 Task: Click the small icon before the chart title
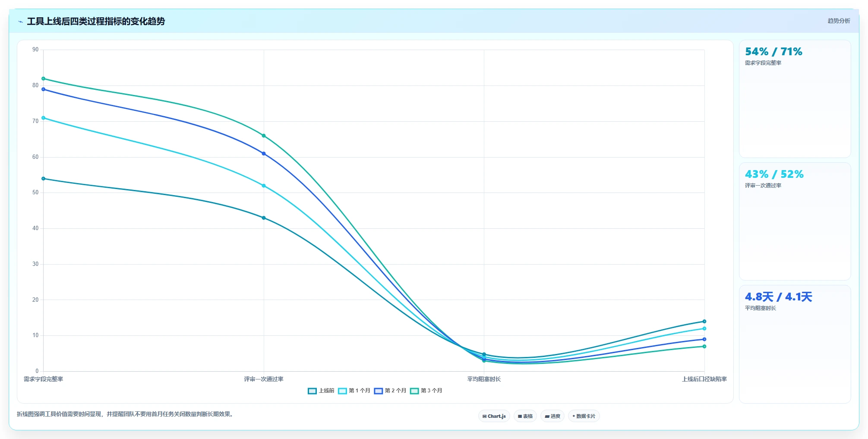pyautogui.click(x=20, y=22)
